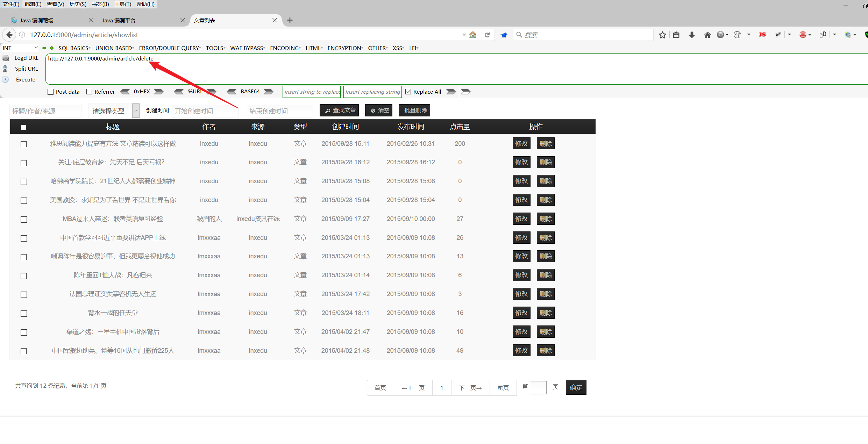Viewport: 868px width, 444px height.
Task: Check the select-all checkbox in table header
Action: (23, 127)
